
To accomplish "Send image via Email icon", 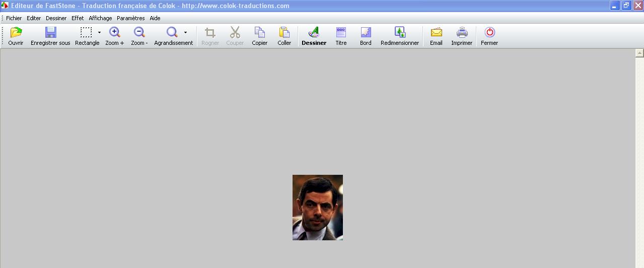I will pyautogui.click(x=436, y=33).
